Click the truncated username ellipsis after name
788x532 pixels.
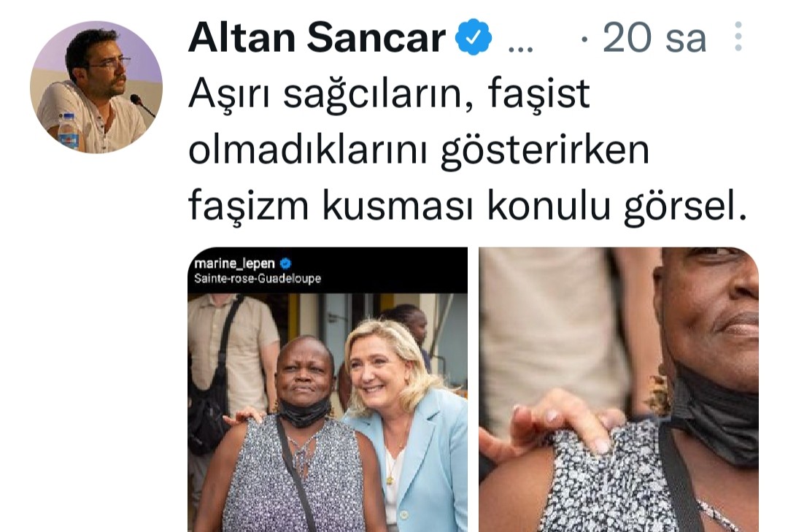point(520,48)
